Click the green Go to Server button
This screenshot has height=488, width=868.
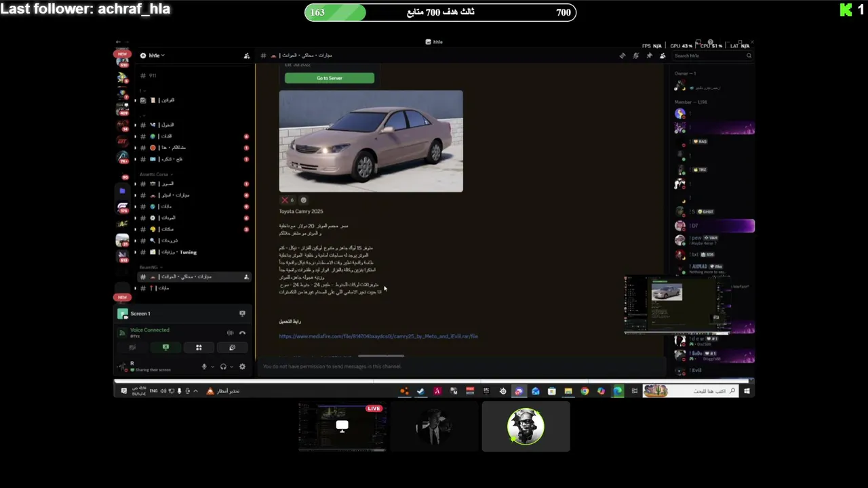(x=330, y=78)
